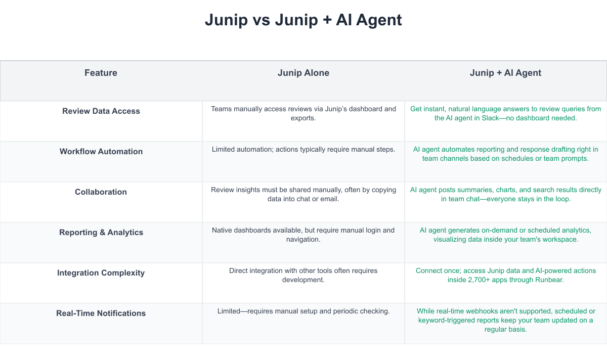Click the green text about posting summaries and charts
This screenshot has width=607, height=364.
[x=505, y=194]
